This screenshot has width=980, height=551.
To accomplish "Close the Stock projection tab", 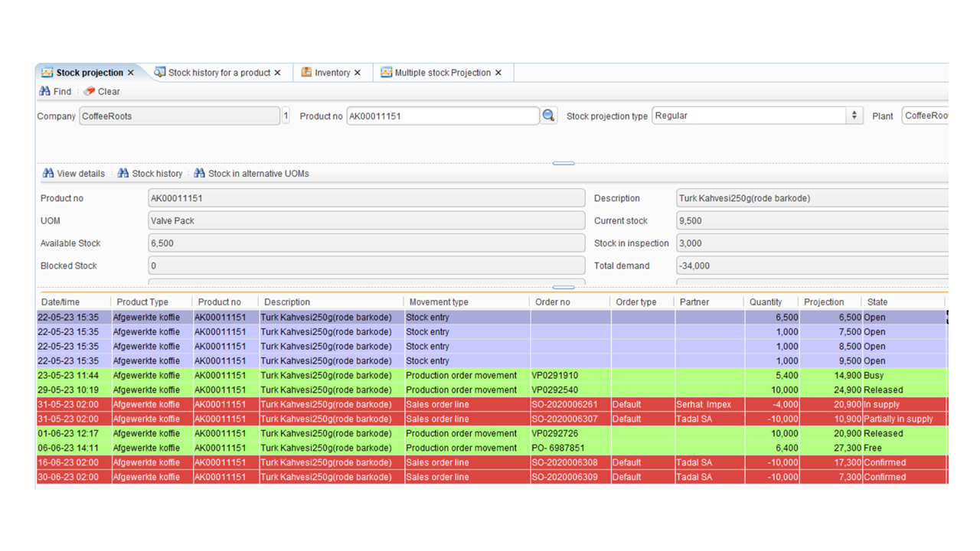I will (131, 73).
